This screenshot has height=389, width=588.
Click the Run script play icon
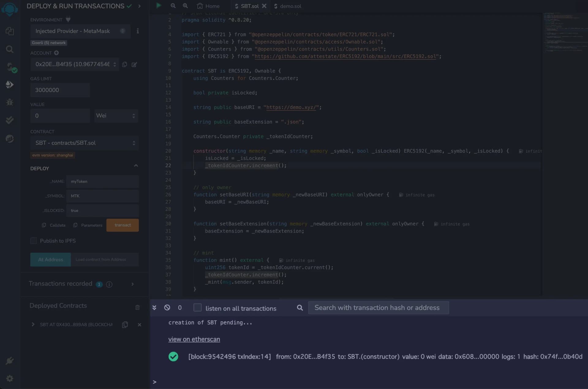(159, 6)
